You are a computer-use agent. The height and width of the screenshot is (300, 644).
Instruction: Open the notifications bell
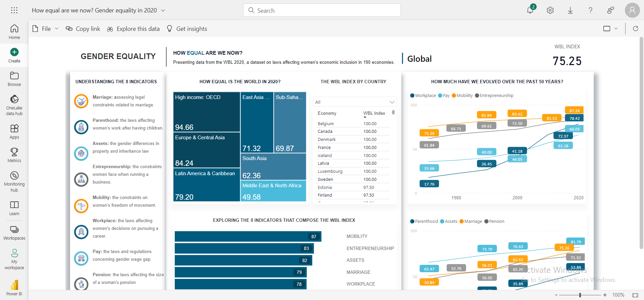pyautogui.click(x=530, y=10)
